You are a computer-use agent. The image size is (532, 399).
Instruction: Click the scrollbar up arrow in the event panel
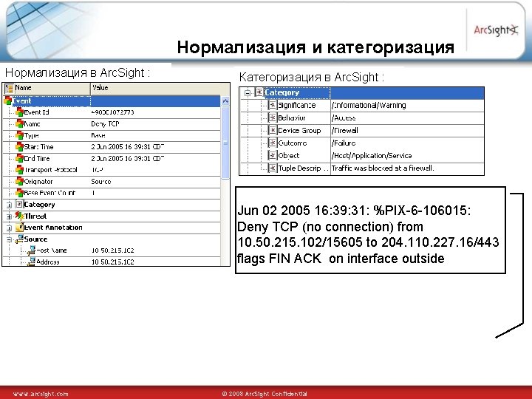[x=225, y=100]
